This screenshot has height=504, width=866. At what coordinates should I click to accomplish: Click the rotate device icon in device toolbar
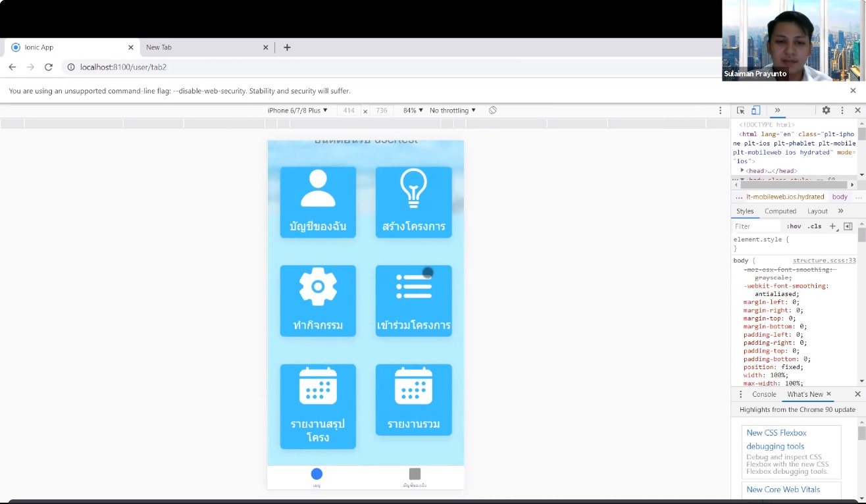coord(492,111)
